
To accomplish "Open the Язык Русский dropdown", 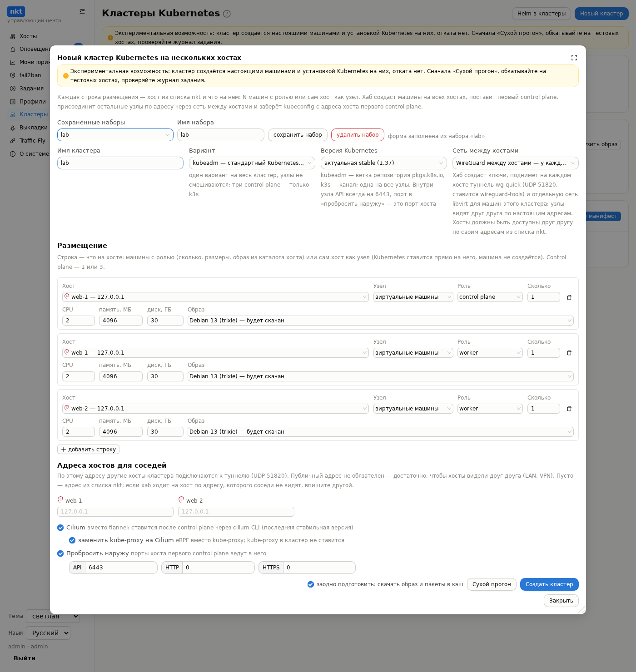I will [x=48, y=633].
